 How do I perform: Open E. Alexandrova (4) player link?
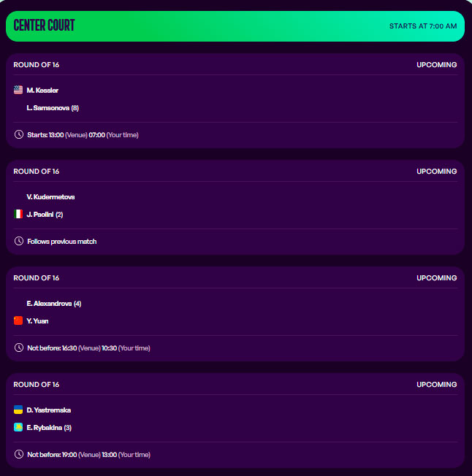[54, 304]
